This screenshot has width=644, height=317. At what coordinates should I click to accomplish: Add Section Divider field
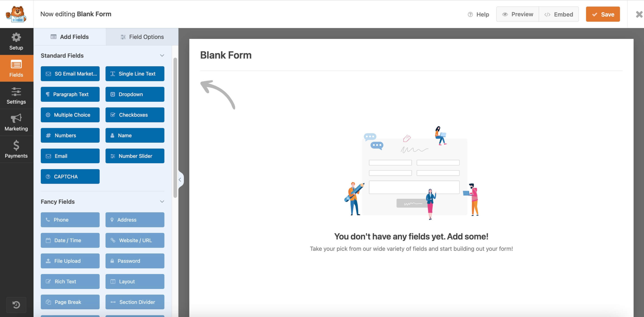pos(135,302)
